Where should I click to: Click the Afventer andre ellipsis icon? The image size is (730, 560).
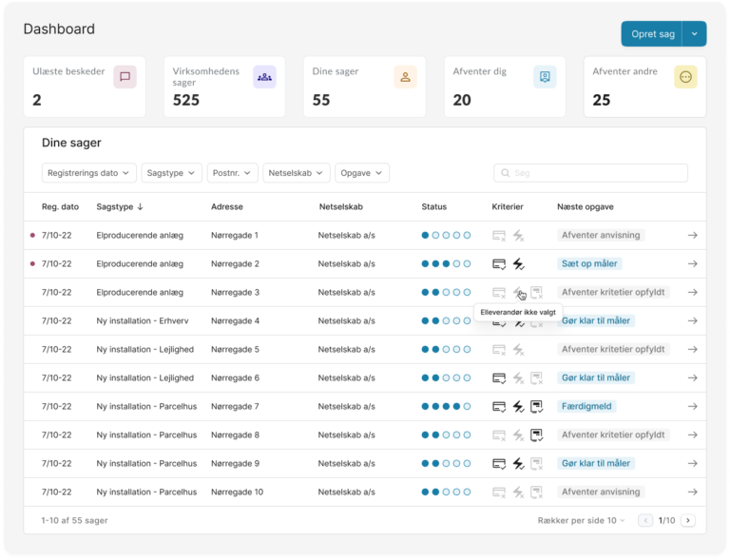tap(684, 77)
